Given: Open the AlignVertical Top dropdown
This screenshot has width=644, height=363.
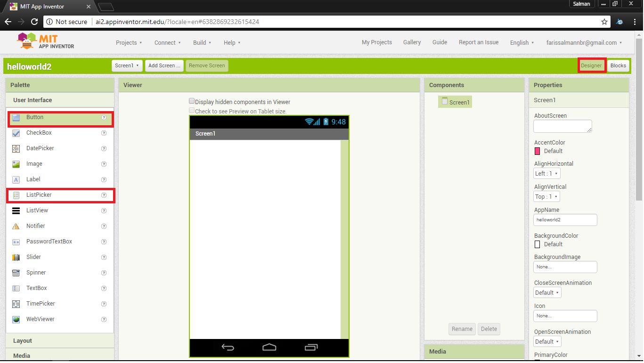Looking at the screenshot, I should coord(546,197).
